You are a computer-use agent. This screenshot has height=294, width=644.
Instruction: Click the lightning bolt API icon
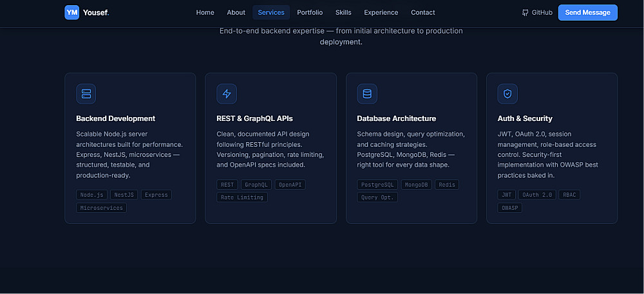(227, 94)
